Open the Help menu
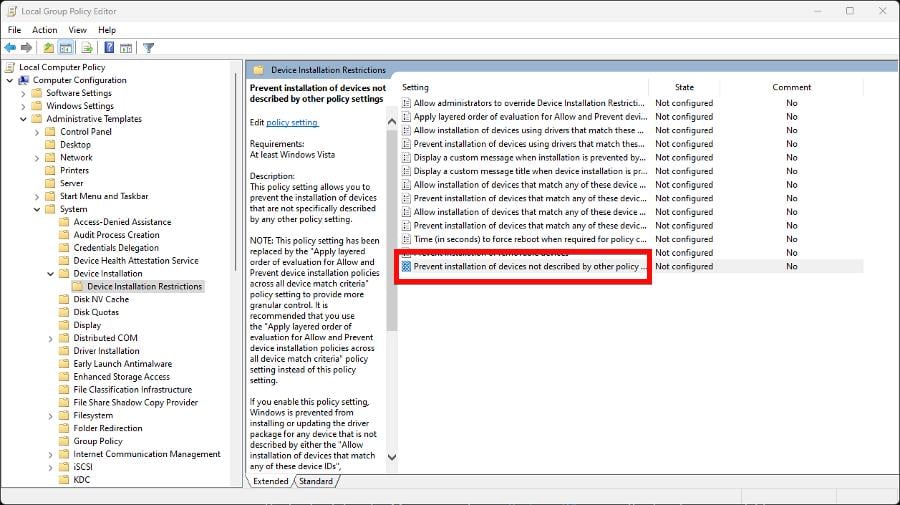Image resolution: width=900 pixels, height=505 pixels. pyautogui.click(x=107, y=30)
